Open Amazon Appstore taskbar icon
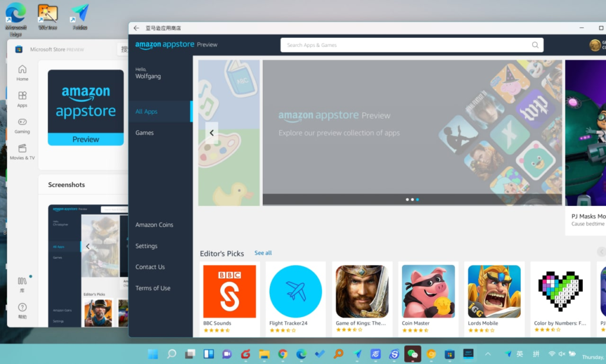Viewport: 606px width, 364px height. (x=469, y=354)
